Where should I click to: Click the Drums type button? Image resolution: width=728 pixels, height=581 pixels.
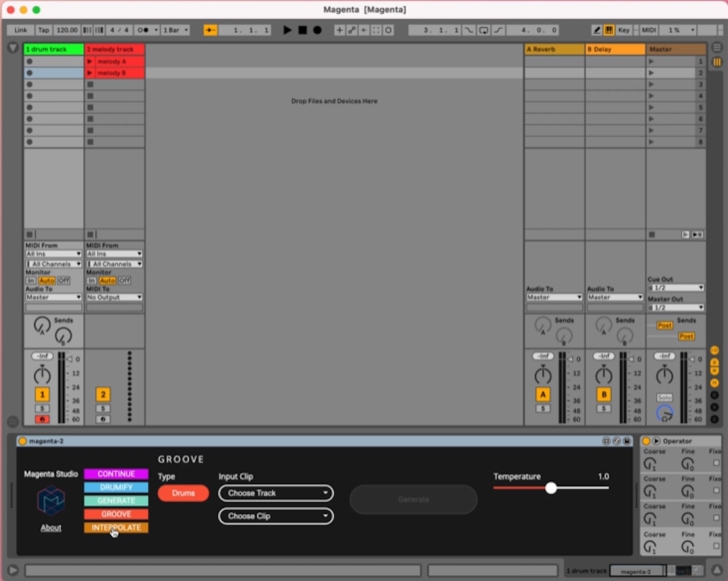[x=183, y=493]
